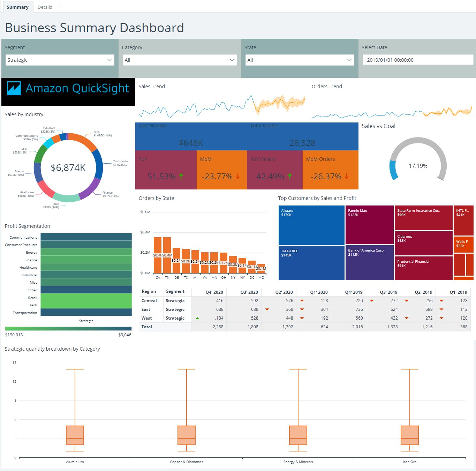Screen dimensions: 476x471
Task: Click the Amazon QuickSight logo icon
Action: point(14,88)
